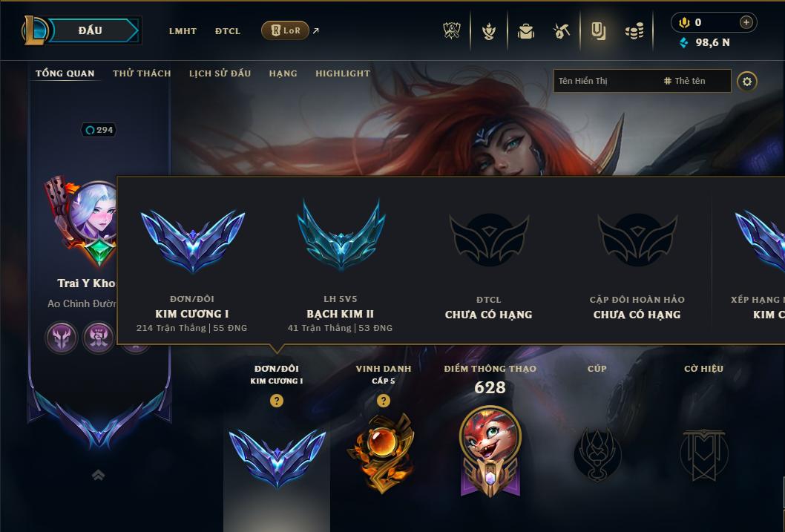The width and height of the screenshot is (785, 532).
Task: Click the help icon under Vinh Danh
Action: click(x=384, y=401)
